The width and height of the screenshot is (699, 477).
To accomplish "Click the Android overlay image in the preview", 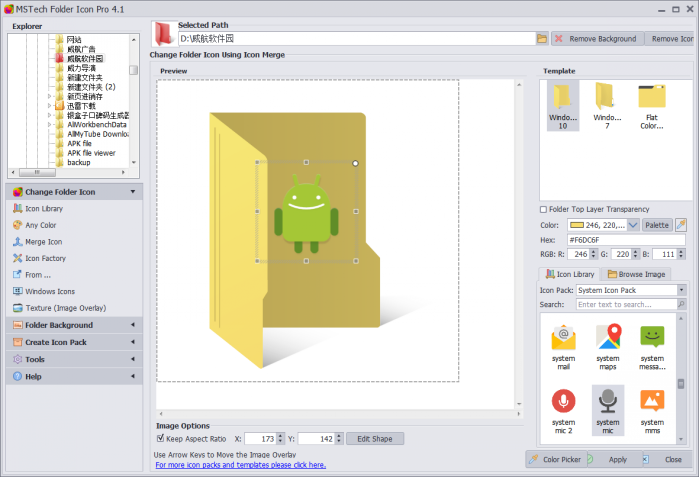I will (306, 213).
